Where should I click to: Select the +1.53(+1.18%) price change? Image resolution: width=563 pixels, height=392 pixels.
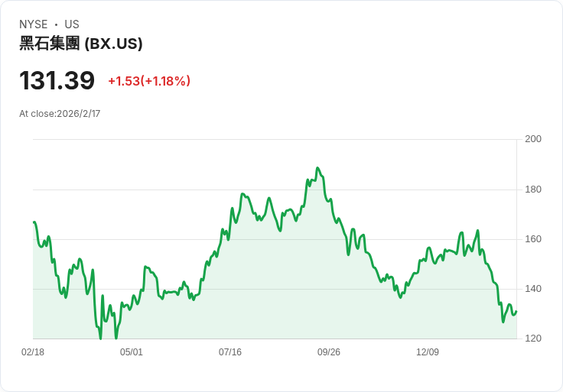pyautogui.click(x=149, y=81)
